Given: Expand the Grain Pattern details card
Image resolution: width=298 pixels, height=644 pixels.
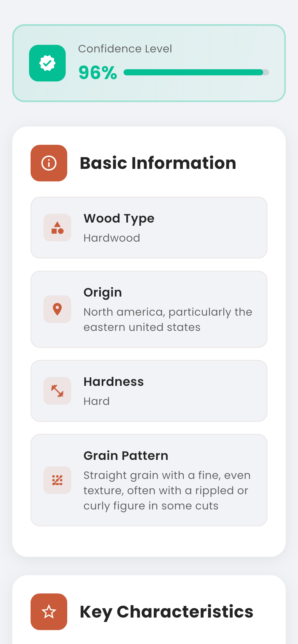Looking at the screenshot, I should pyautogui.click(x=149, y=480).
